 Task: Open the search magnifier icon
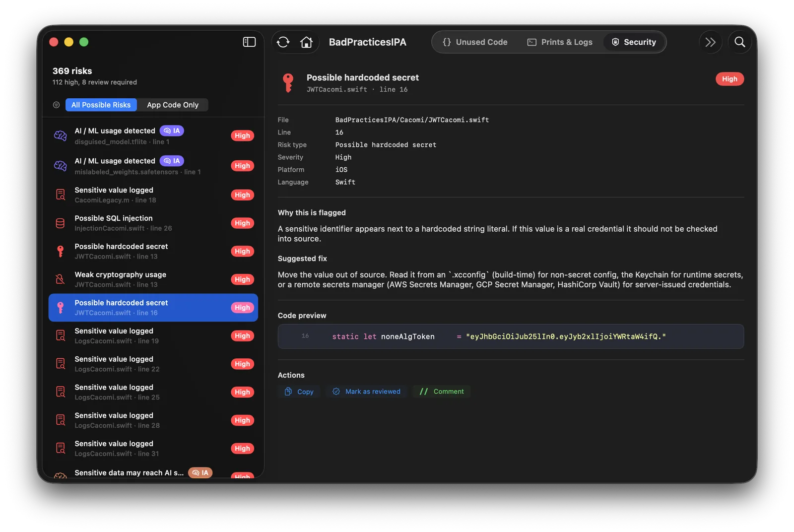tap(739, 42)
